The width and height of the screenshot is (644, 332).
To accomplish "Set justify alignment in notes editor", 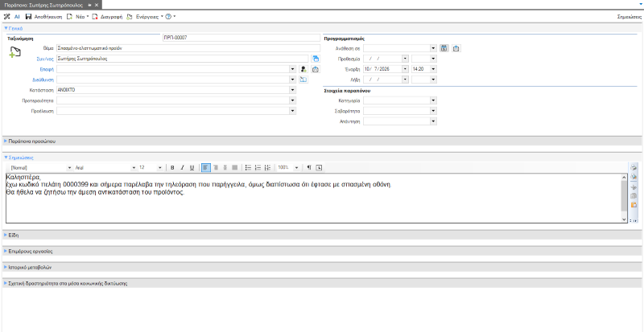I will [x=235, y=168].
